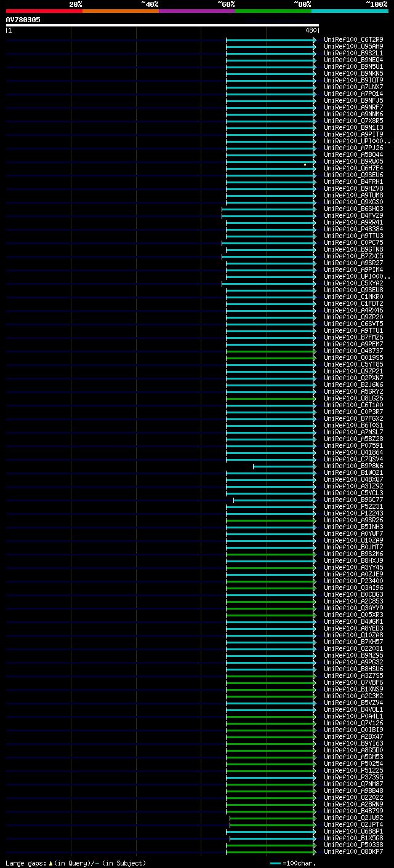Select the UniRef100_Q6H7E4 label
The image size is (394, 868).
click(353, 168)
